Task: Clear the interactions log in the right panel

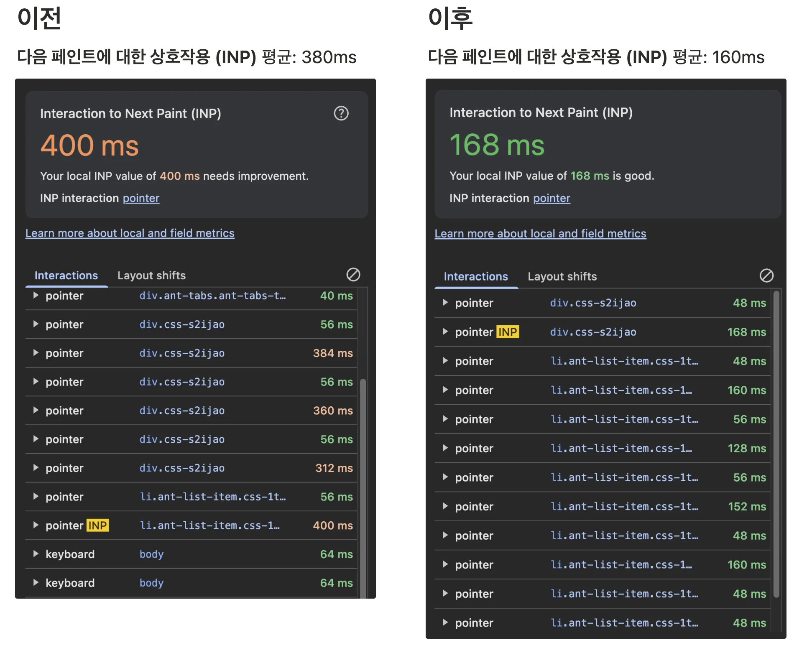Action: click(x=766, y=275)
